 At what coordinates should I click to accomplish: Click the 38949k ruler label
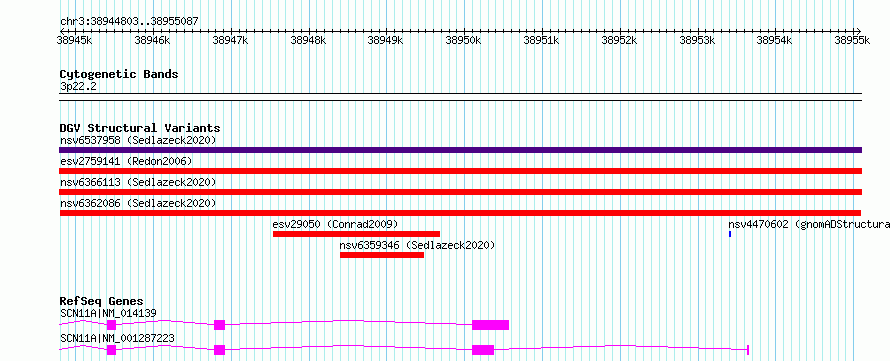[385, 40]
